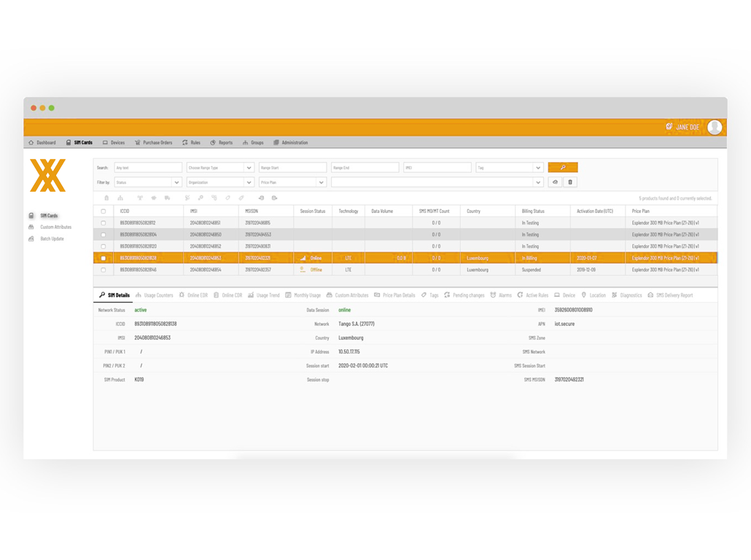Toggle the select-all checkbox in the table header
Image resolution: width=751 pixels, height=560 pixels.
point(104,211)
